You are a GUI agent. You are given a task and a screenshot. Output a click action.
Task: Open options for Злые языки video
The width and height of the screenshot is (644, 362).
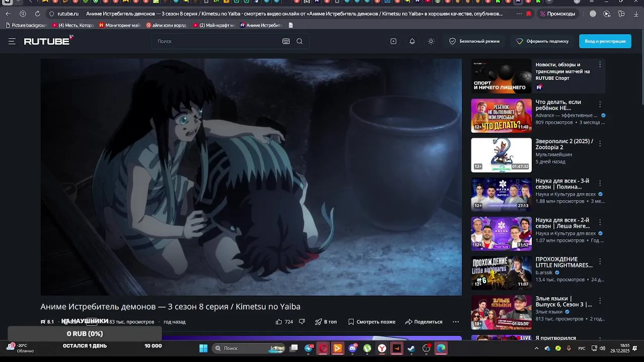click(x=600, y=300)
